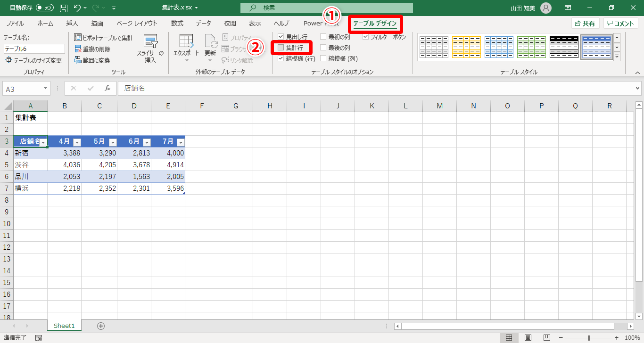Convert table to range (範囲に変換)
644x343 pixels.
tap(92, 60)
